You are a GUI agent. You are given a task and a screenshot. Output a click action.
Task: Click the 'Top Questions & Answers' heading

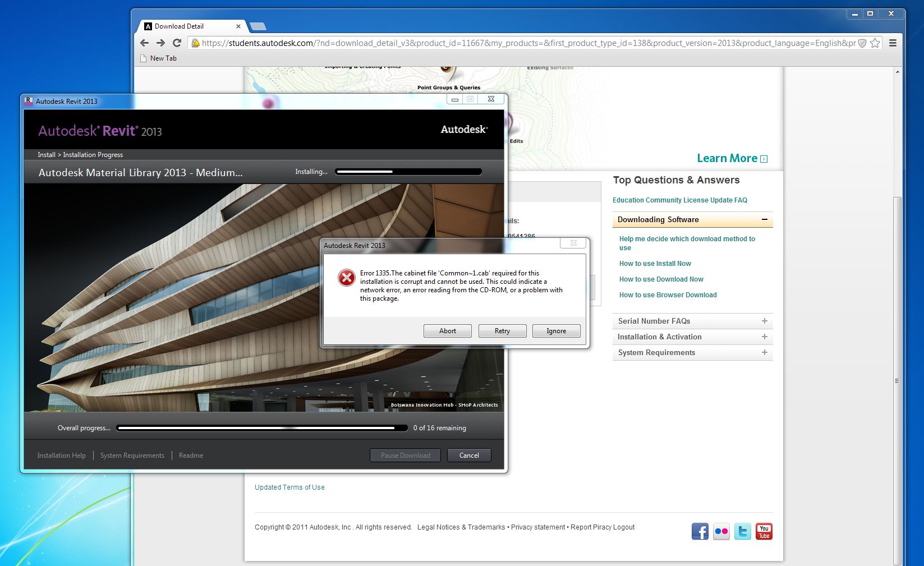(x=676, y=180)
